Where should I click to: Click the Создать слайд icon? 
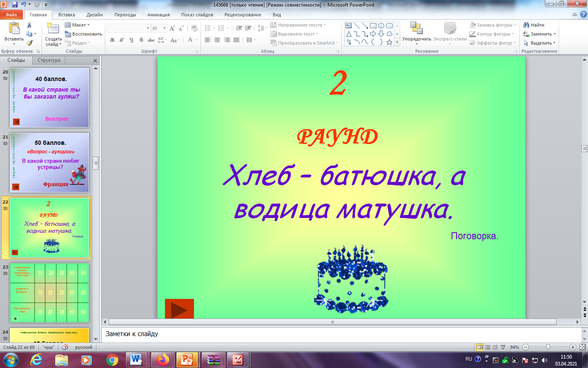click(x=53, y=29)
